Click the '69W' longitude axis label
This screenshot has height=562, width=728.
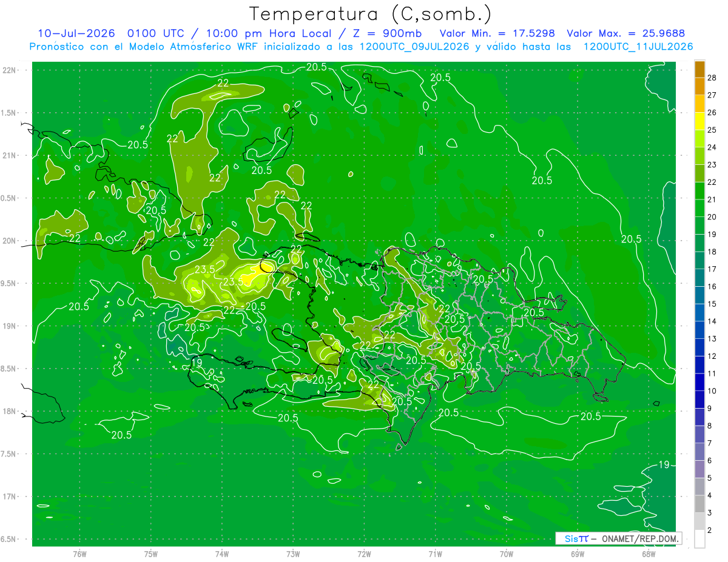pos(578,554)
